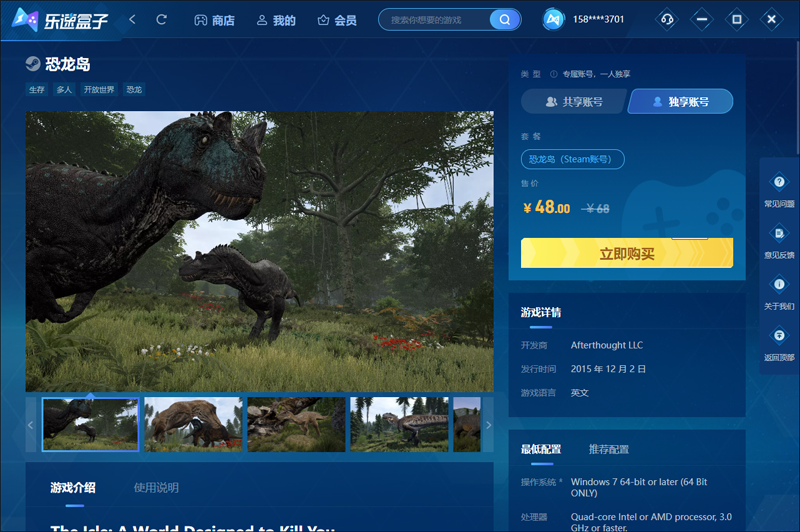The image size is (800, 532).
Task: Click the game search input field
Action: click(x=438, y=20)
